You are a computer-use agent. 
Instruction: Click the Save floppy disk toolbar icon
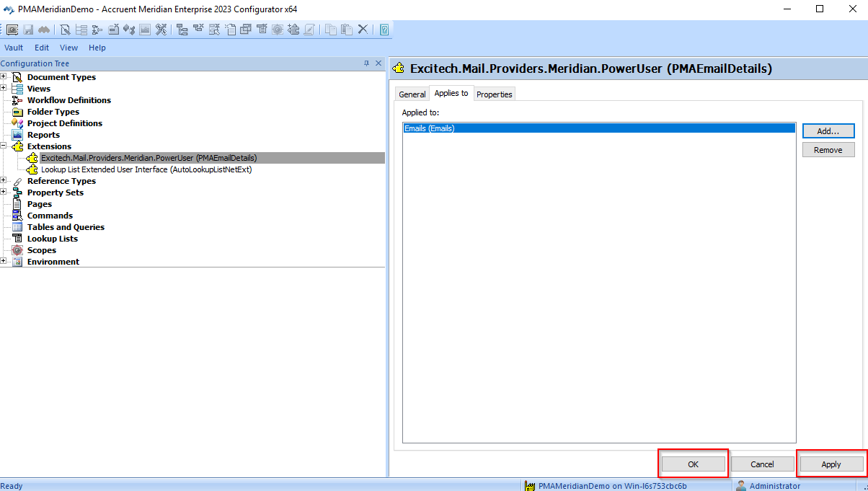click(x=28, y=30)
